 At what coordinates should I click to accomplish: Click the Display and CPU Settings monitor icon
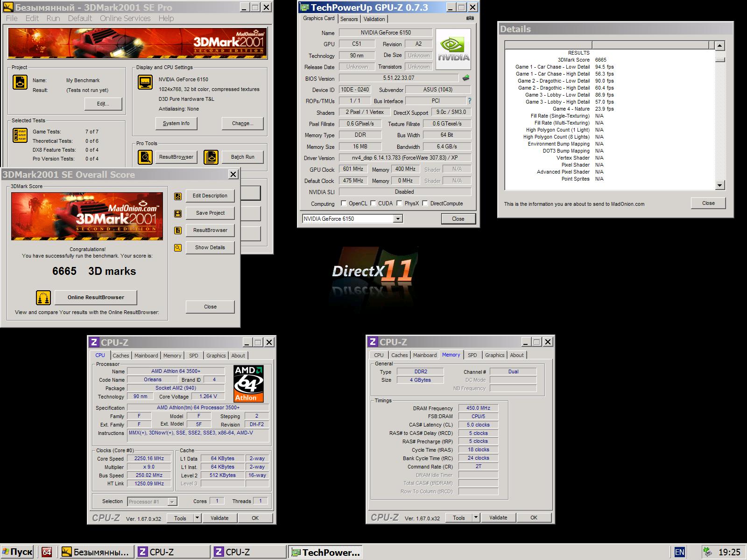pyautogui.click(x=145, y=82)
